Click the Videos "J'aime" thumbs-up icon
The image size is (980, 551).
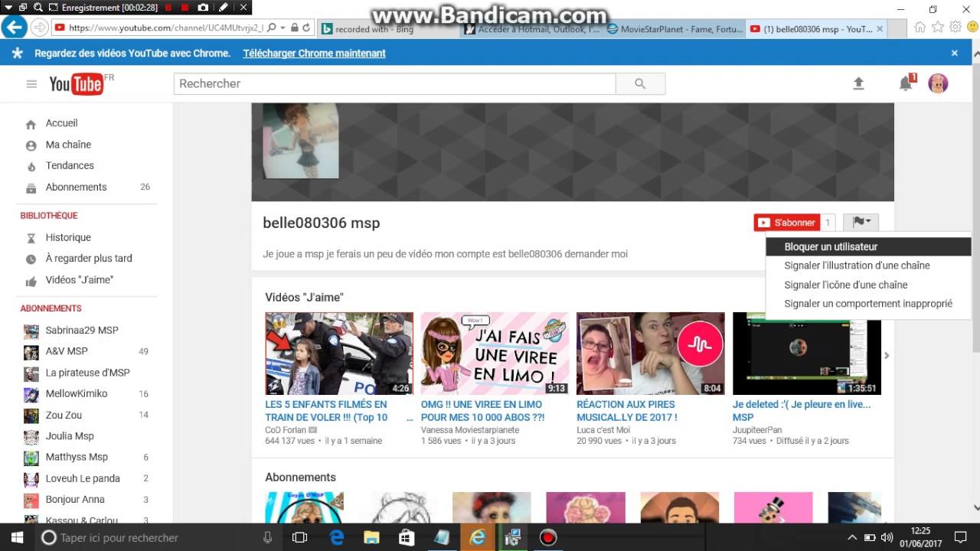[31, 281]
